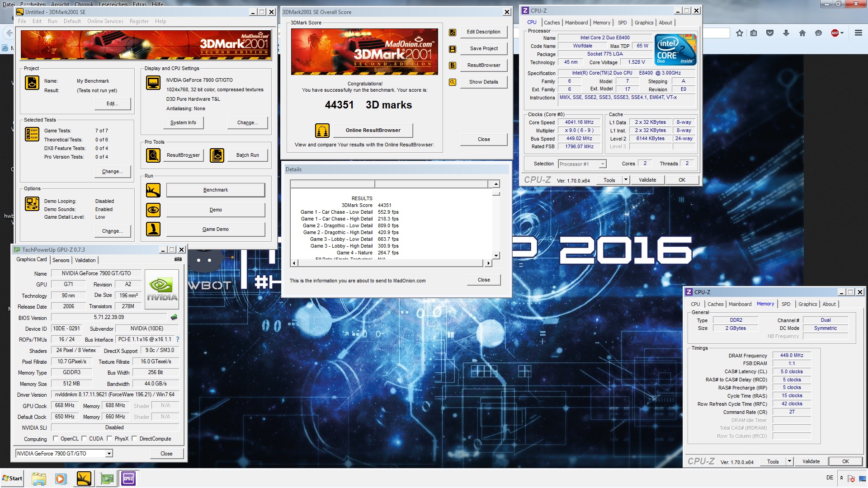Click the Project icon in 3DMark2001

(32, 83)
